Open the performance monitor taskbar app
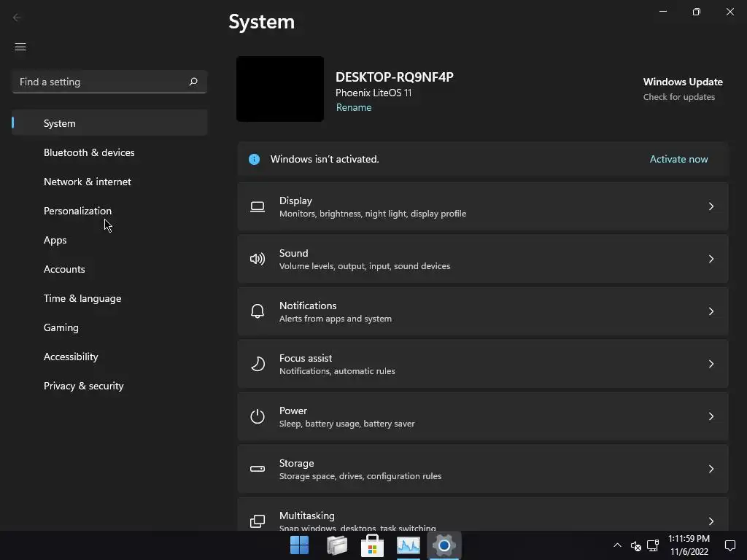 tap(409, 545)
